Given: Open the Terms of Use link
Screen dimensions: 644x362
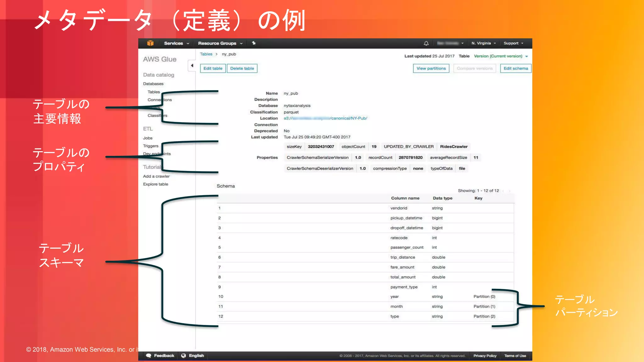Looking at the screenshot, I should [515, 356].
